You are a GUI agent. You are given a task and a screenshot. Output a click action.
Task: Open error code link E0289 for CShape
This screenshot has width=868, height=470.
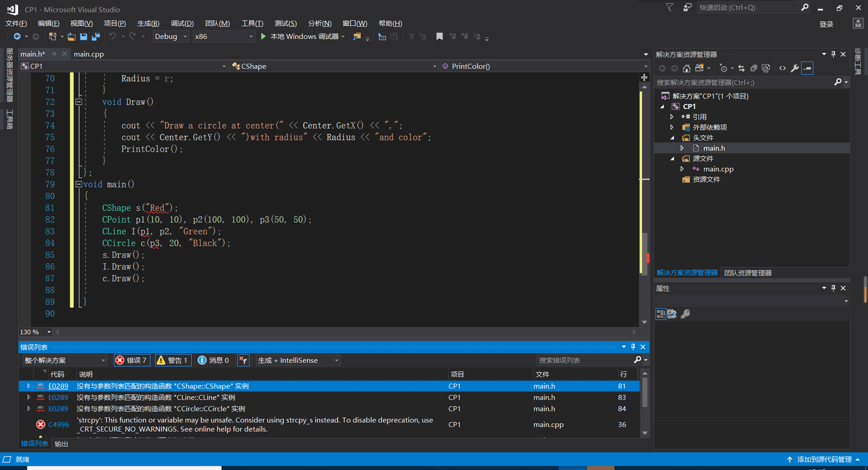coord(58,386)
